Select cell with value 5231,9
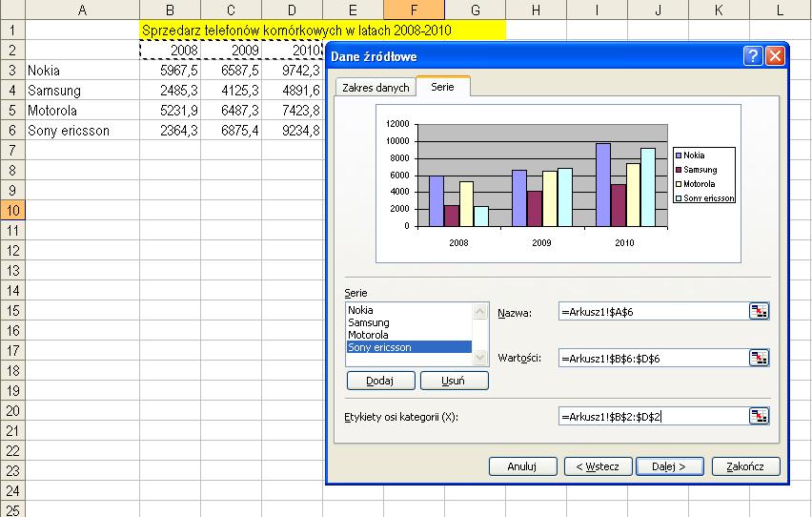This screenshot has width=812, height=517. click(x=170, y=111)
